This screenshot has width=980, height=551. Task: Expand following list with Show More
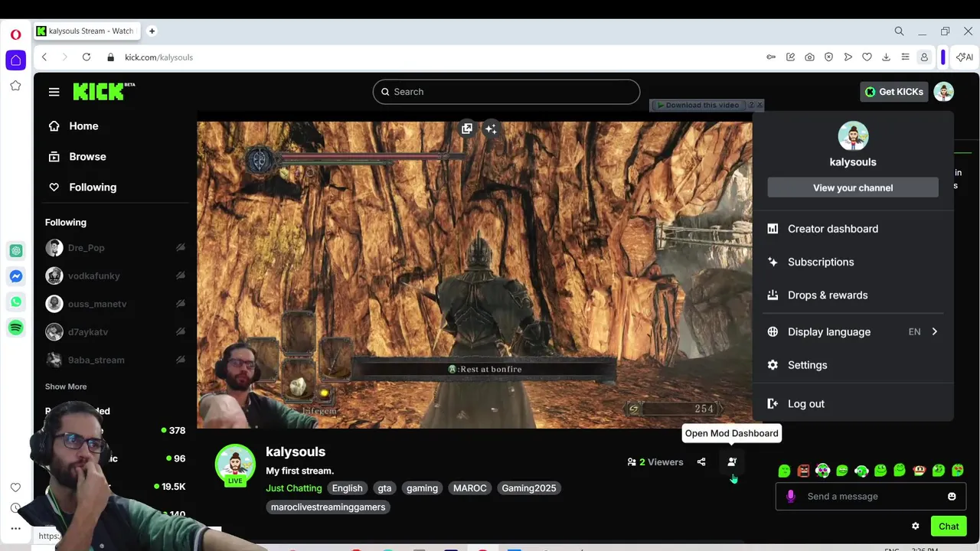click(66, 386)
